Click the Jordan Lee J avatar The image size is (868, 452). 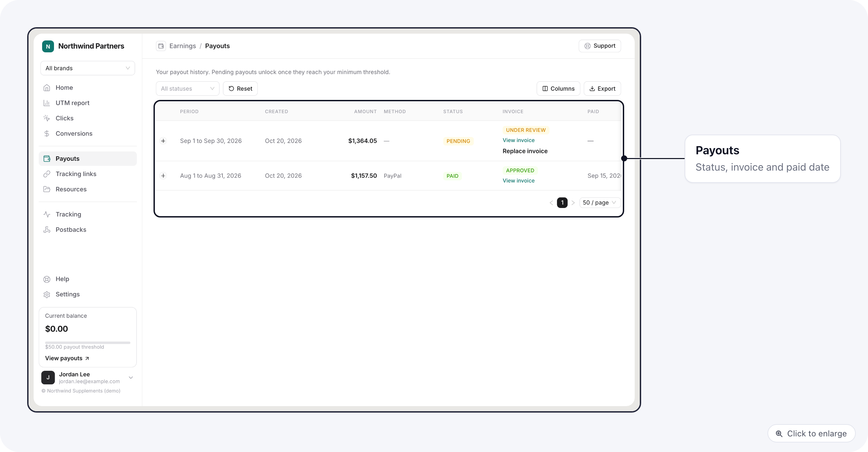tap(48, 378)
